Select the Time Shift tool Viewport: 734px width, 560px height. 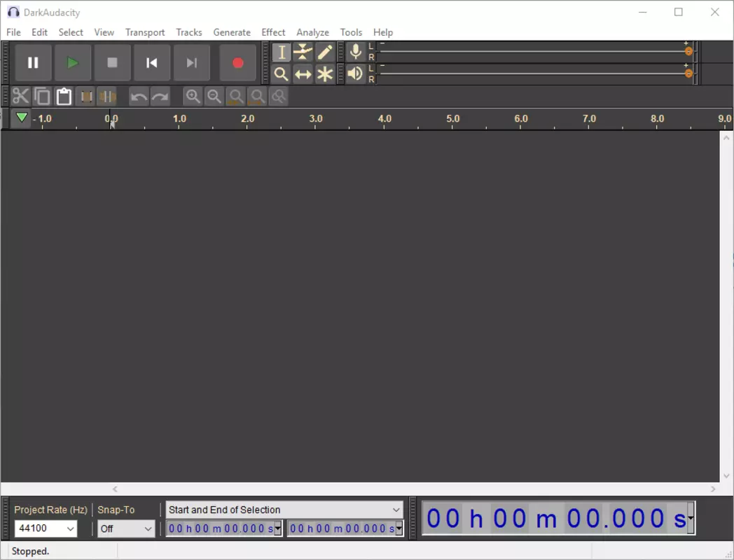coord(303,74)
